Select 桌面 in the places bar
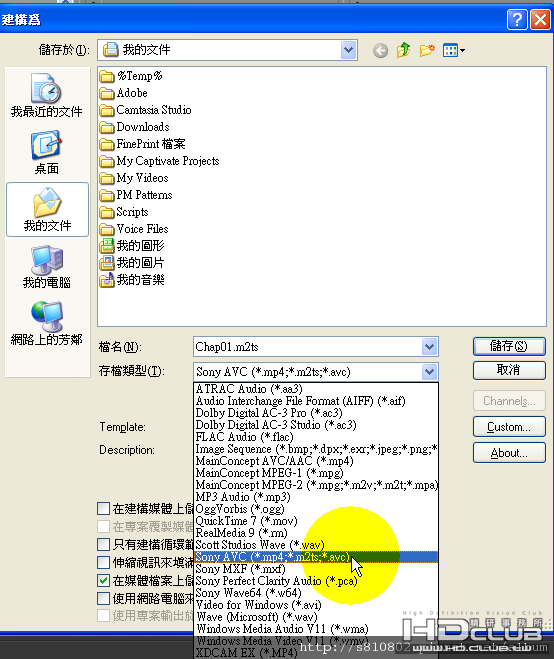Viewport: 554px width, 659px height. pyautogui.click(x=47, y=153)
